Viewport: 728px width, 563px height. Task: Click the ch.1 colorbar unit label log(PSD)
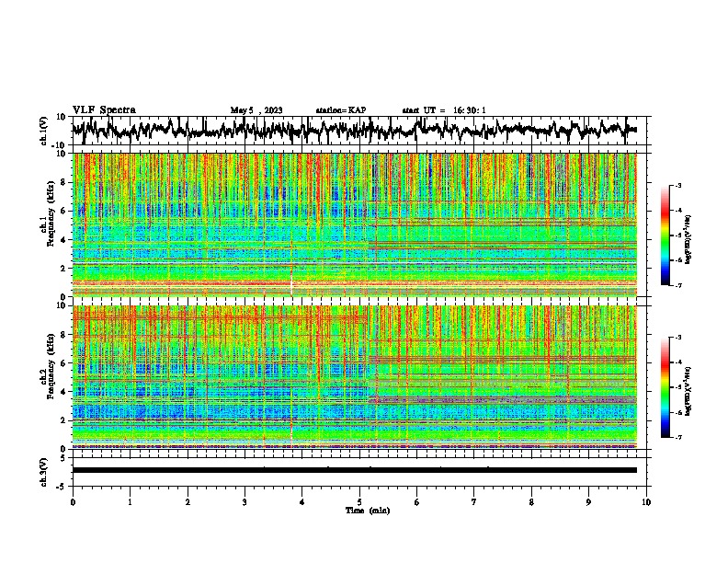click(x=688, y=240)
